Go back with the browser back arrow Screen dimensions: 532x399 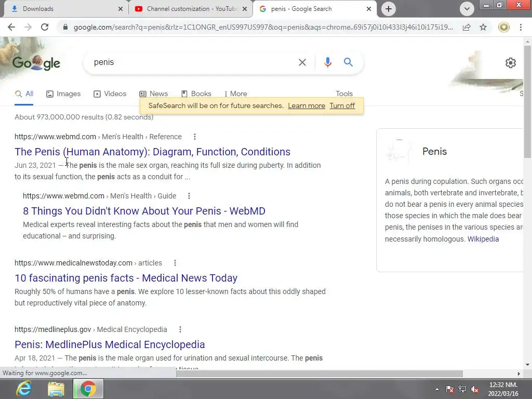11,27
